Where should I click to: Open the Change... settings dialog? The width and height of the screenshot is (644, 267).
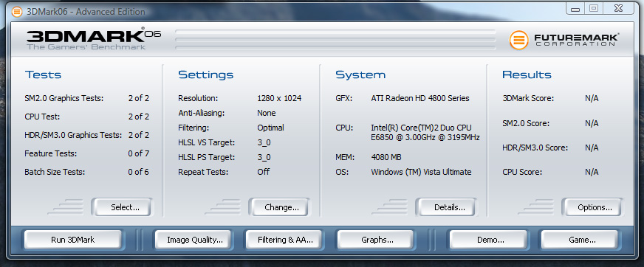click(279, 207)
